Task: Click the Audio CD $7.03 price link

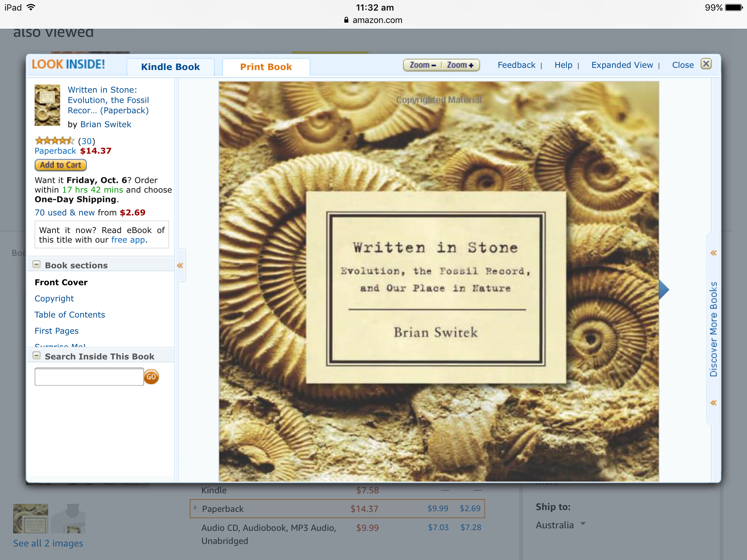Action: [438, 527]
